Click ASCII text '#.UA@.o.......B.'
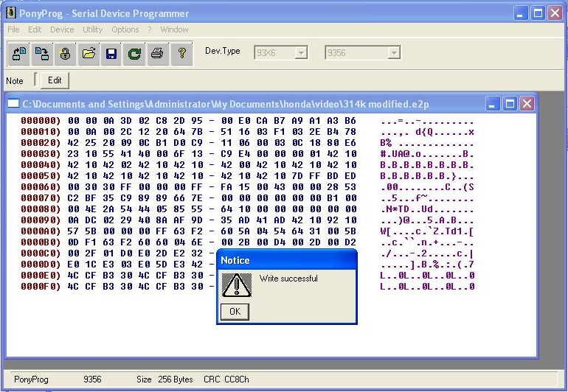The height and width of the screenshot is (392, 568). (x=426, y=154)
